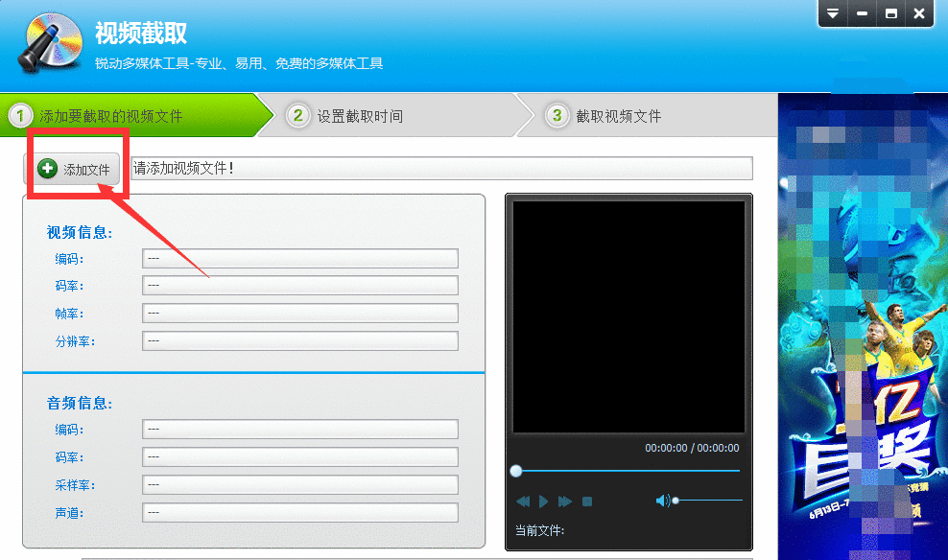Image resolution: width=948 pixels, height=560 pixels.
Task: Play the video in the preview player
Action: click(x=543, y=501)
